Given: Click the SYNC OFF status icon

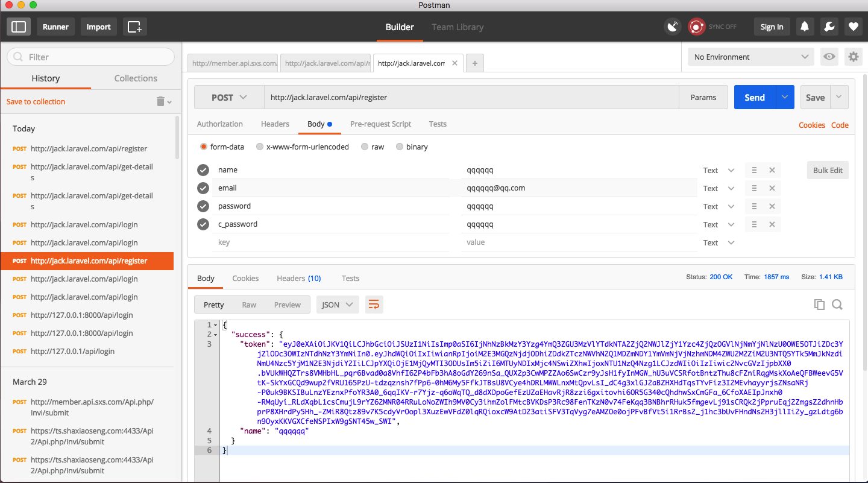Looking at the screenshot, I should (697, 27).
